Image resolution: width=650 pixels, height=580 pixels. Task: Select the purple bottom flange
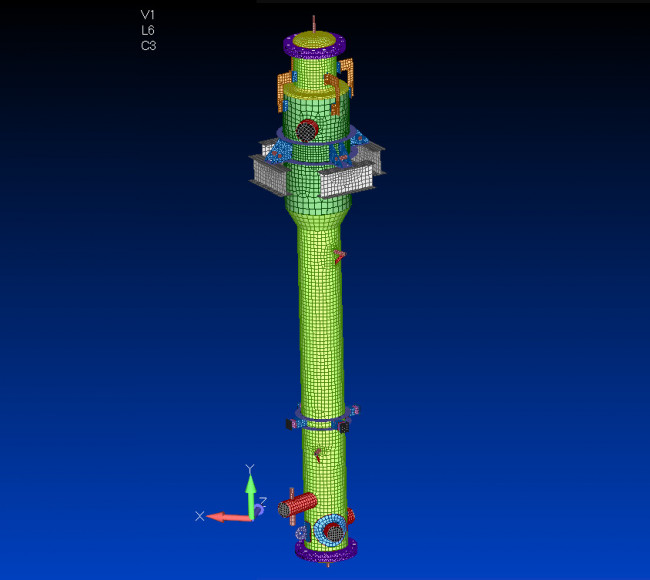[x=326, y=550]
